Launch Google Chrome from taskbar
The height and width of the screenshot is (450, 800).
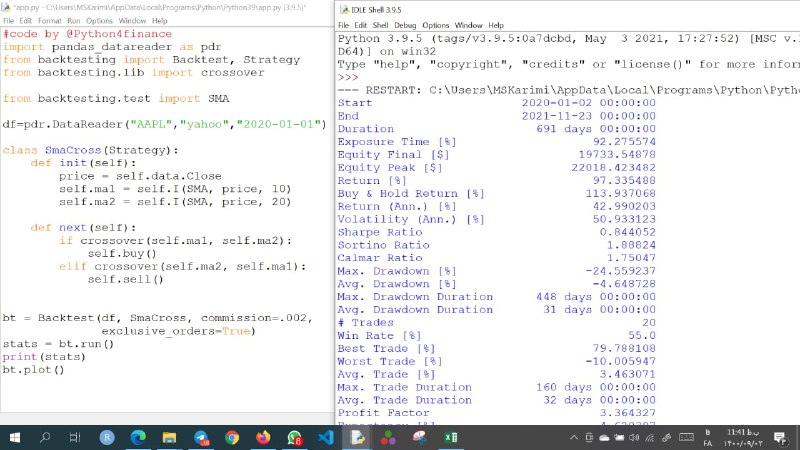[232, 437]
